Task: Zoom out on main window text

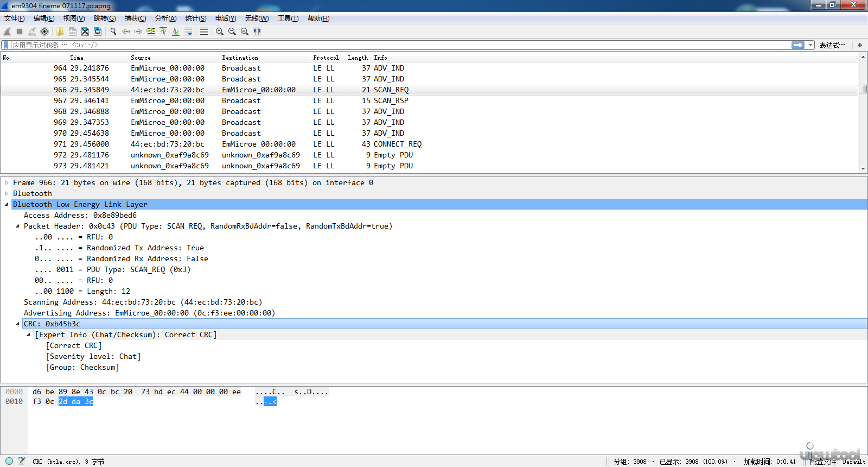Action: [x=232, y=31]
